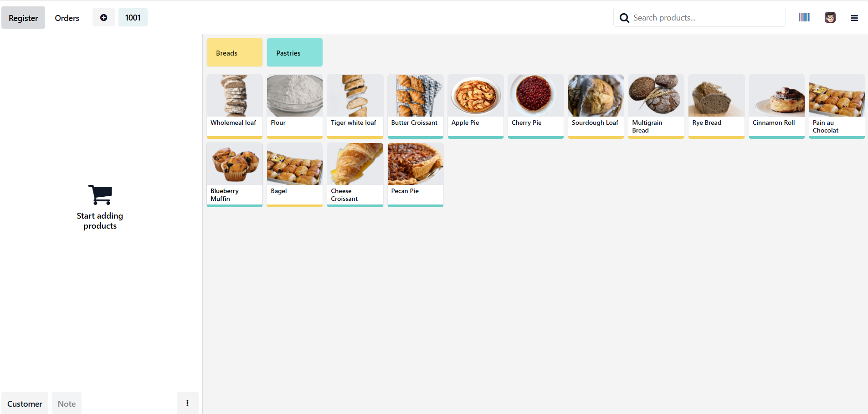Add Butter Croissant to the order
This screenshot has width=868, height=414.
coord(415,106)
